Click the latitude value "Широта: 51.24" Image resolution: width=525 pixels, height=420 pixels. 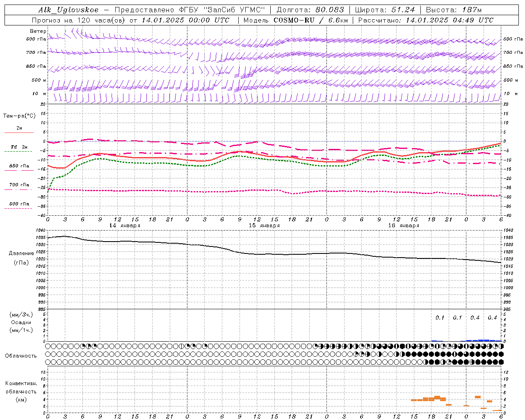385,10
